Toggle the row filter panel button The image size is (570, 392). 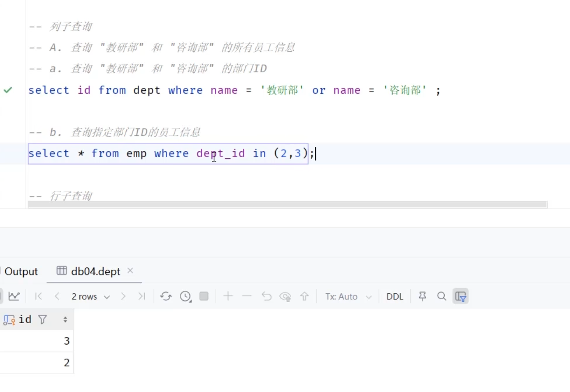(461, 296)
